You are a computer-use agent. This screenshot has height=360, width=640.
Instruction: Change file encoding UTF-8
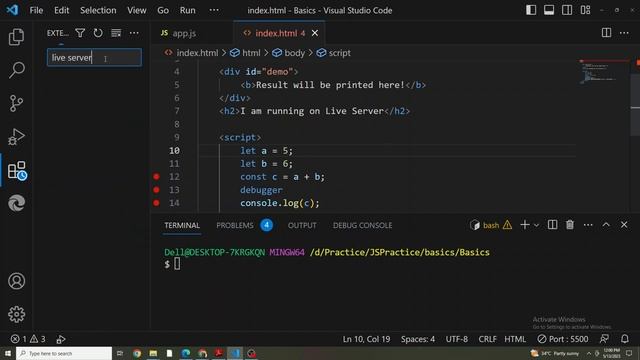457,339
